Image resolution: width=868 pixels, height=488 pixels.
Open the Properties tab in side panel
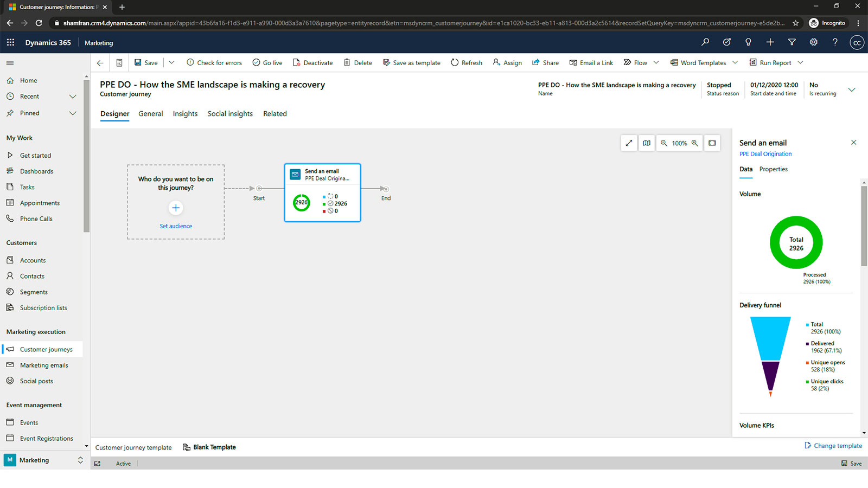773,169
